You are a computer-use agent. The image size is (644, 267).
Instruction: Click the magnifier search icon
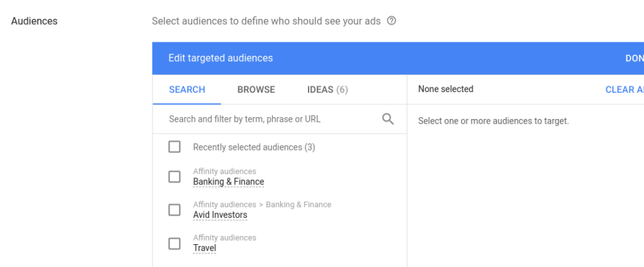pyautogui.click(x=388, y=119)
